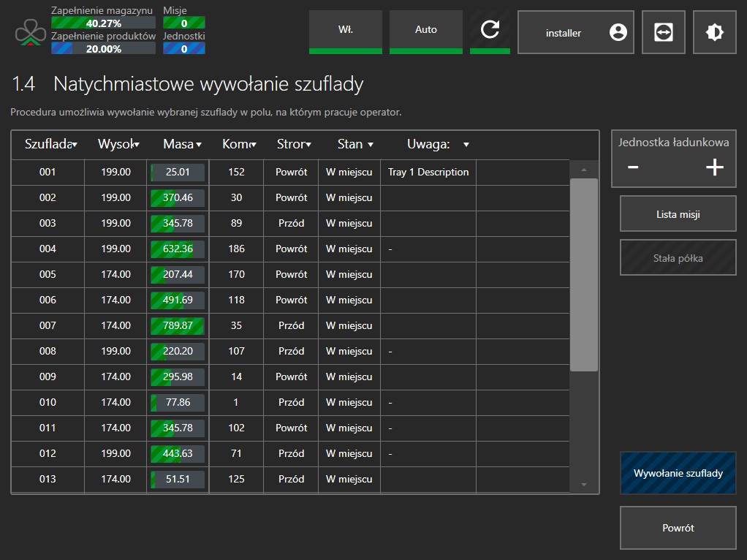Toggle the Wł. power button
The height and width of the screenshot is (560, 747).
[346, 31]
